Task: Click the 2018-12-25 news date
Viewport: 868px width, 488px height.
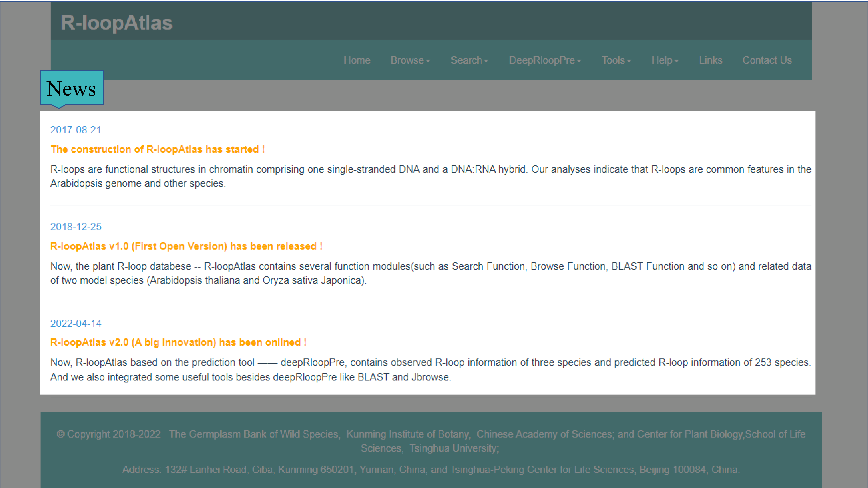Action: coord(76,227)
